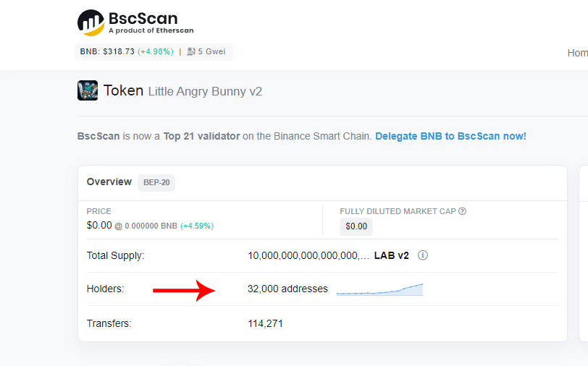Click the Top 21 validator text

point(201,136)
